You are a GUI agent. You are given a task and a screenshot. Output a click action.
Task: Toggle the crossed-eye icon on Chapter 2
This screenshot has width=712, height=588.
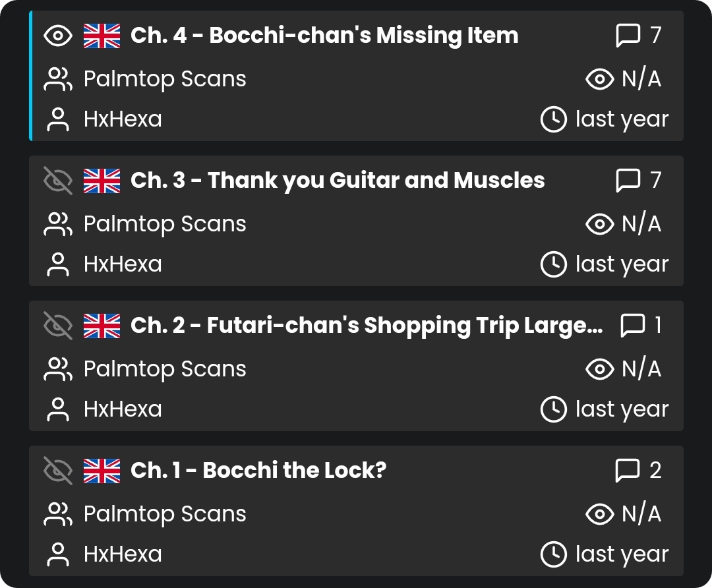tap(58, 326)
